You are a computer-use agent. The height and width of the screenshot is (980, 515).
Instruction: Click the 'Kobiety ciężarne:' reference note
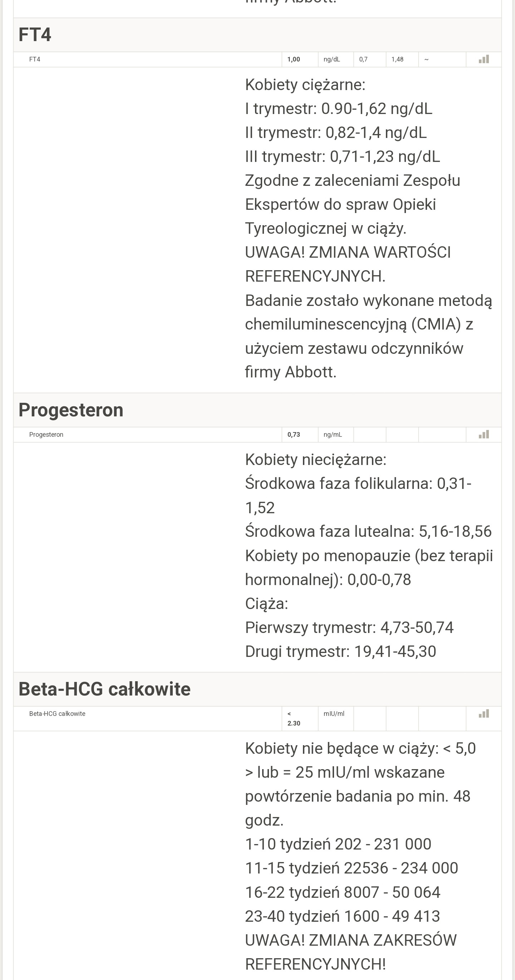(x=305, y=84)
